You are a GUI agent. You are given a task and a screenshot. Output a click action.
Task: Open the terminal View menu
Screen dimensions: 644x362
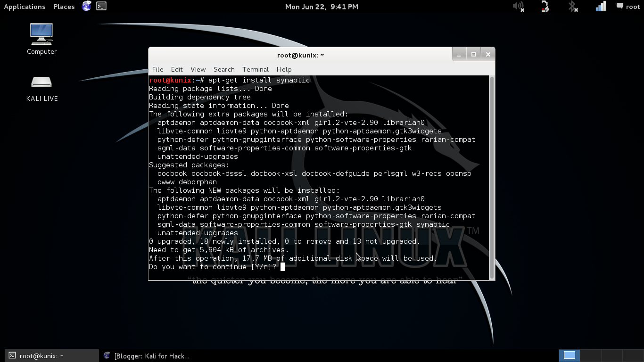click(198, 69)
